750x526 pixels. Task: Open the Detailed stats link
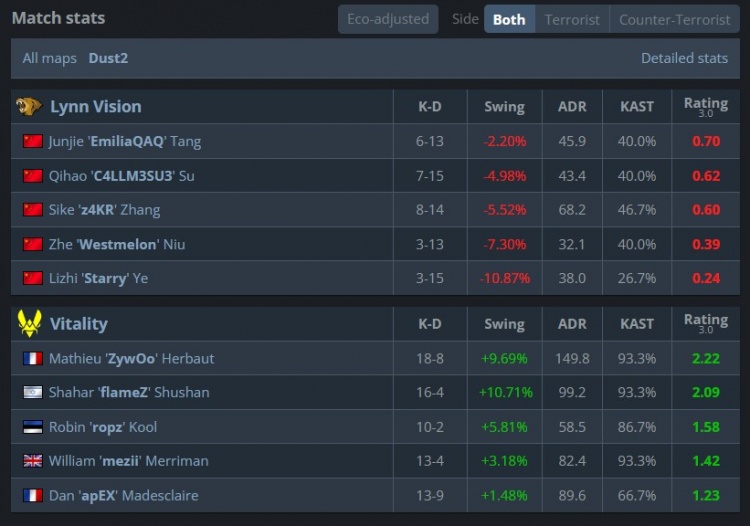[x=684, y=58]
